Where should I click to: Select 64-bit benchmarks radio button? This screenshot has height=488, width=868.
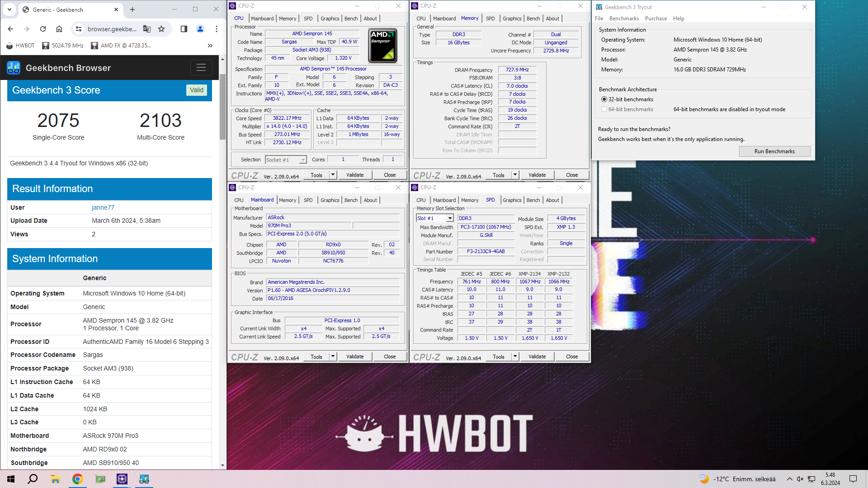point(604,109)
